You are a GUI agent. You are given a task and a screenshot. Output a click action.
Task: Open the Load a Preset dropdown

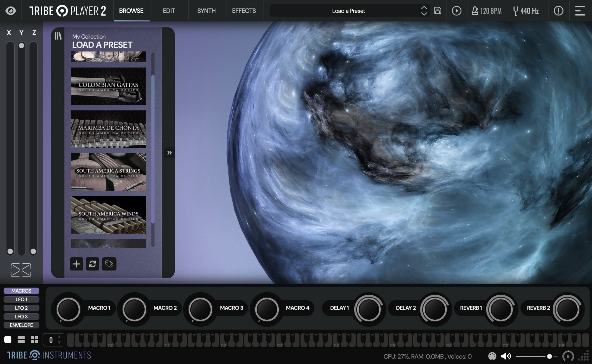[348, 11]
